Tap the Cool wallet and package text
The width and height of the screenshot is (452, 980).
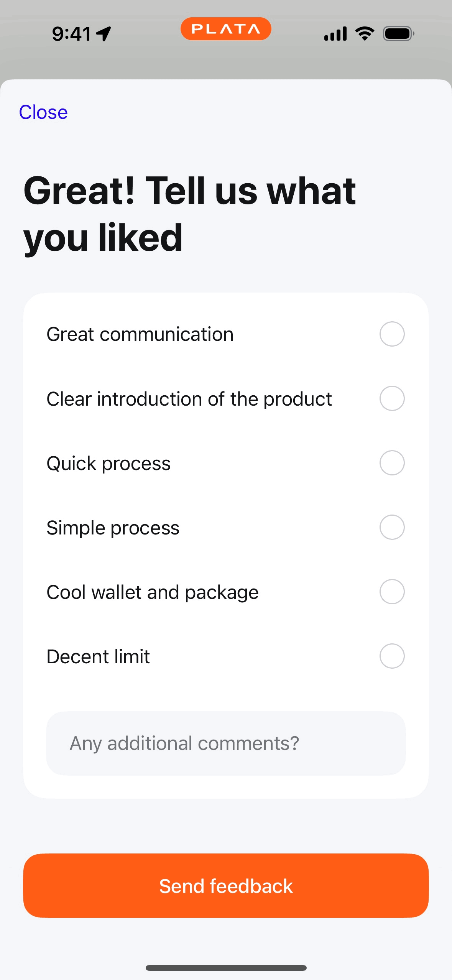coord(153,592)
